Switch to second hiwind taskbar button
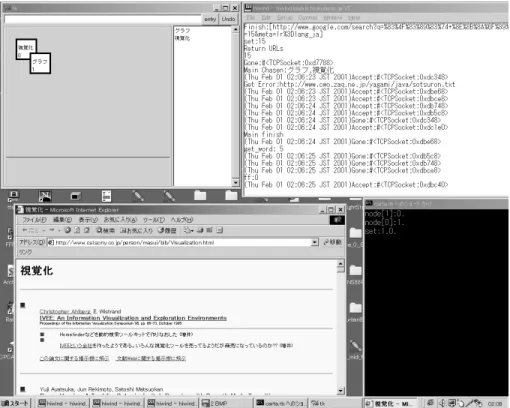The width and height of the screenshot is (510, 408). click(117, 403)
